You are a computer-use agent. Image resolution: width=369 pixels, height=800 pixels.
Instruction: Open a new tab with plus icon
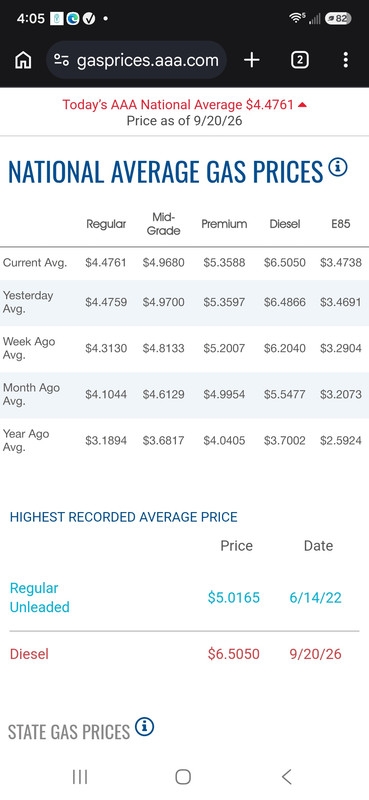click(252, 60)
